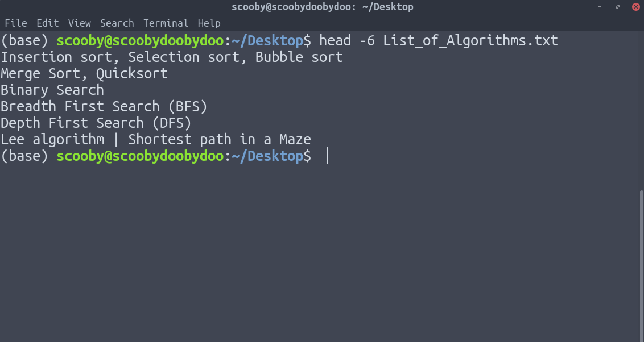Click the 'Binary Search' output line

[x=52, y=90]
